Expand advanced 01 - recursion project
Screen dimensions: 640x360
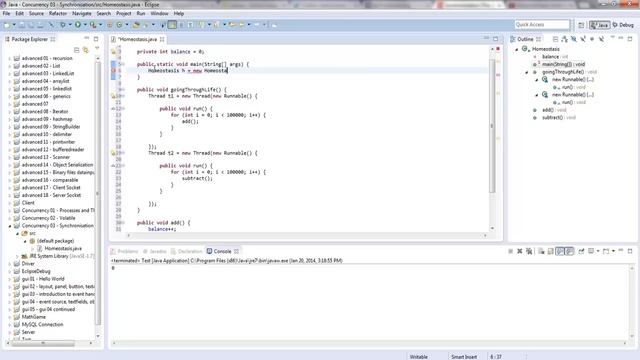pyautogui.click(x=10, y=58)
